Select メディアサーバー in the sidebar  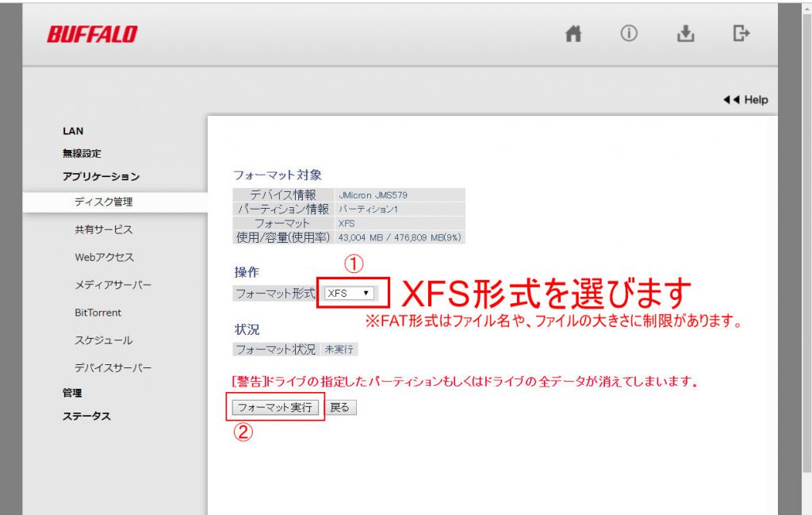[113, 285]
